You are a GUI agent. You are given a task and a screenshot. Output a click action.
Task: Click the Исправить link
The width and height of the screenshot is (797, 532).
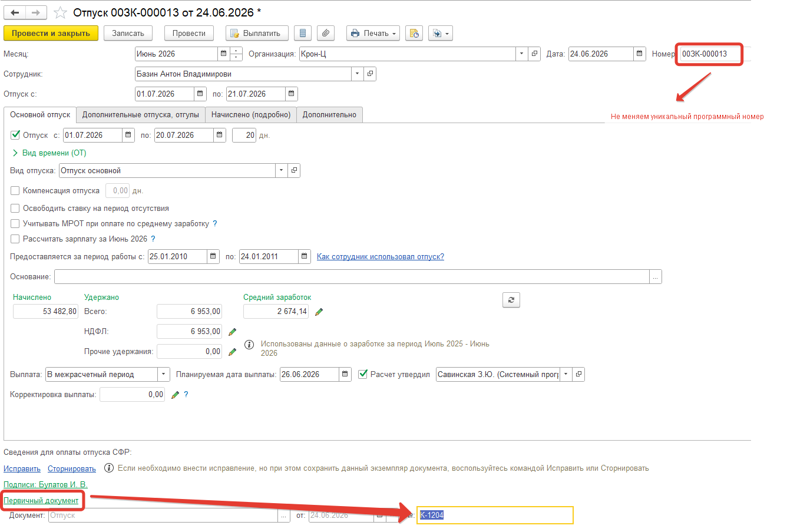tap(22, 468)
